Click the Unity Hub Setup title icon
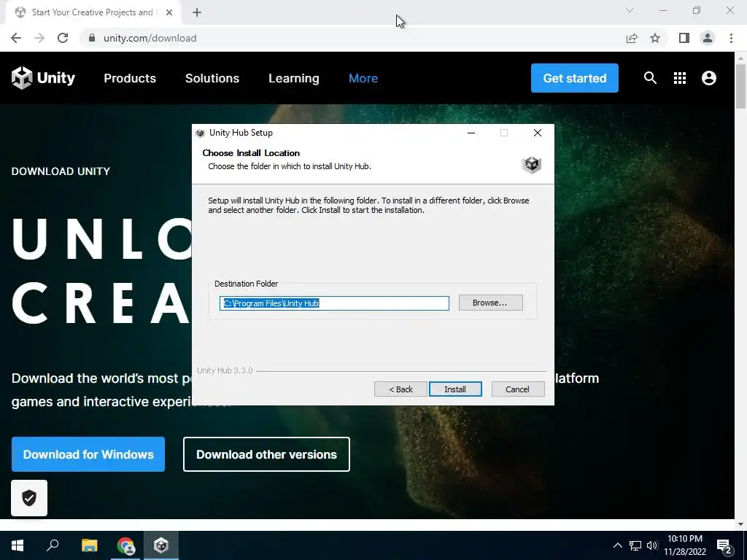Viewport: 747px width, 560px height. [x=200, y=133]
